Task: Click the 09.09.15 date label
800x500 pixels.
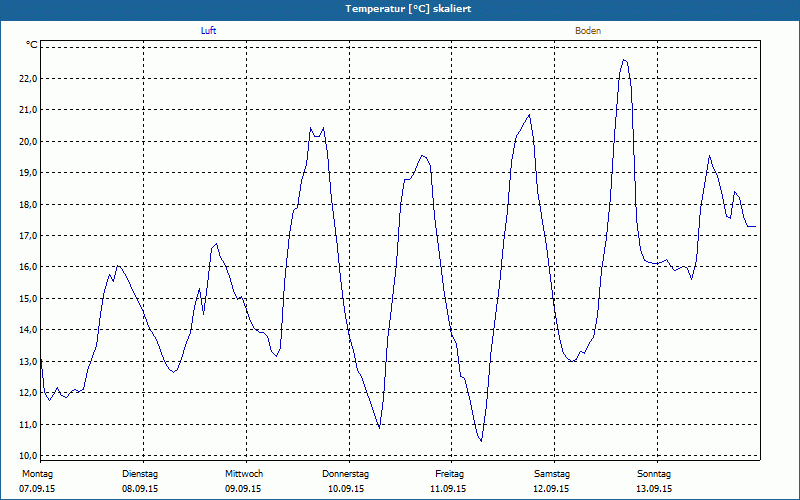Action: (x=243, y=489)
